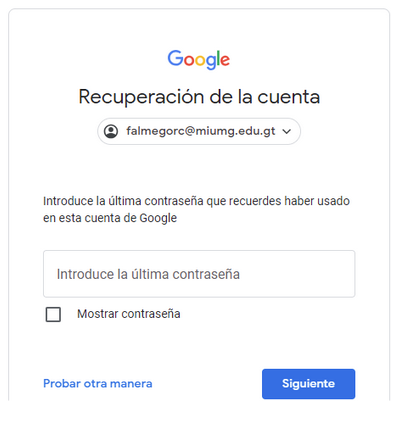Tick the Mostrar contraseña checkbox
Image resolution: width=404 pixels, height=421 pixels.
tap(53, 314)
